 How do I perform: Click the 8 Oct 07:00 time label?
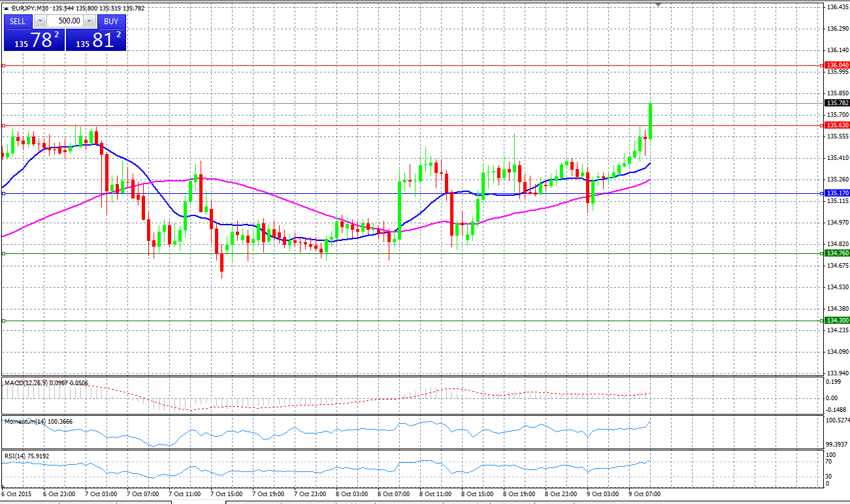click(x=393, y=494)
